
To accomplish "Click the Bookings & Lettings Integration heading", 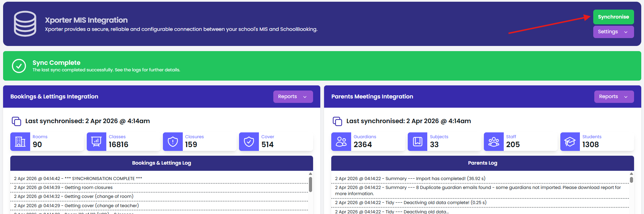I will click(x=54, y=97).
